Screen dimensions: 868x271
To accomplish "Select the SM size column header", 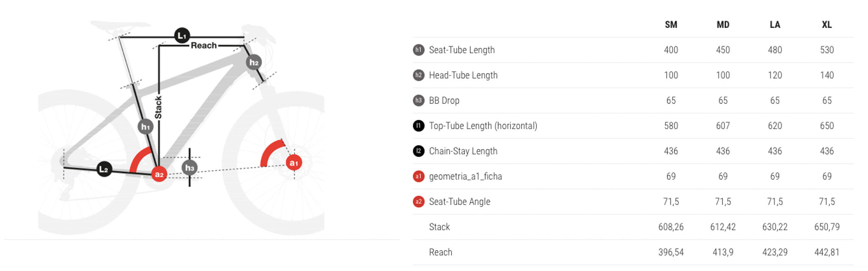I will tap(671, 25).
